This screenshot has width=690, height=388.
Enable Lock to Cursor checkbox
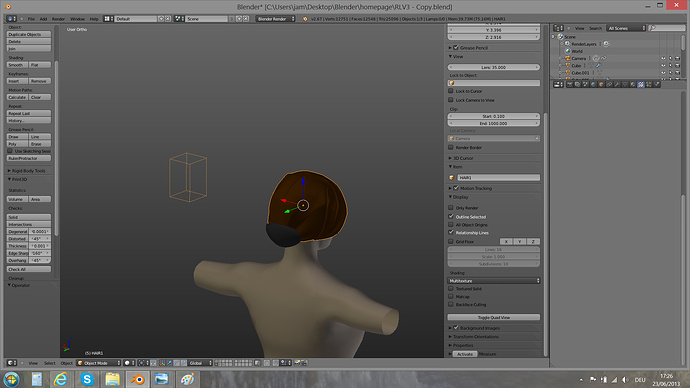click(x=451, y=91)
